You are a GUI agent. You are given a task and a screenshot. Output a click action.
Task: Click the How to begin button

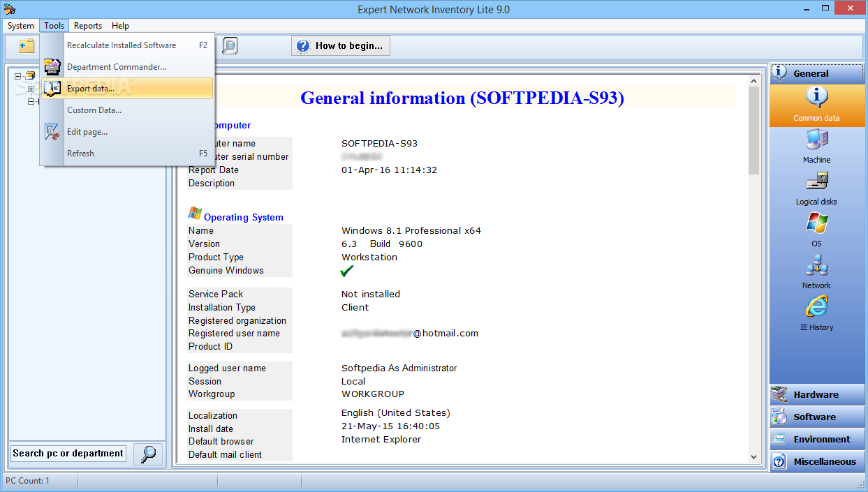pos(341,46)
